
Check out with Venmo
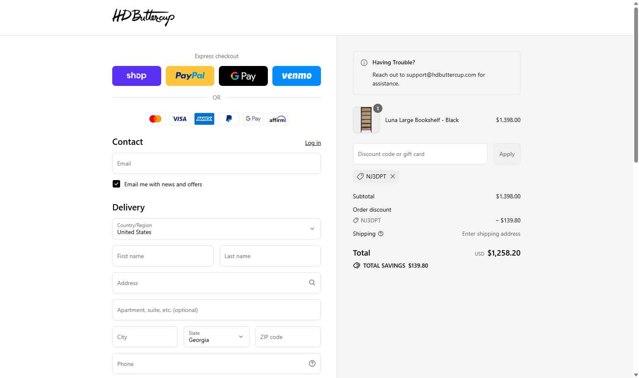[x=297, y=76]
